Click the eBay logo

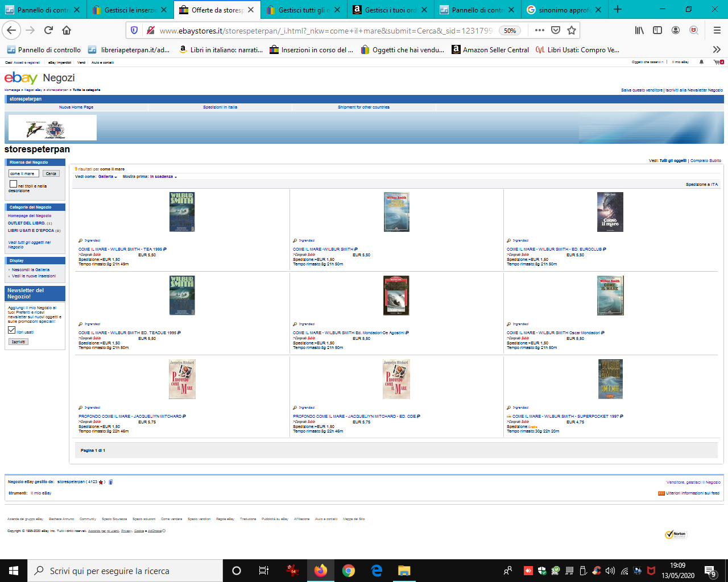(x=21, y=78)
